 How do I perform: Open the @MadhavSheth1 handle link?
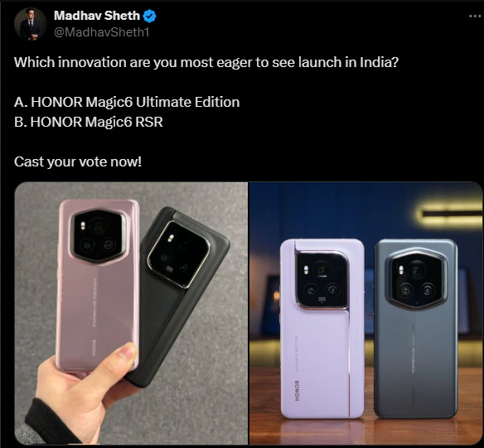[x=102, y=32]
